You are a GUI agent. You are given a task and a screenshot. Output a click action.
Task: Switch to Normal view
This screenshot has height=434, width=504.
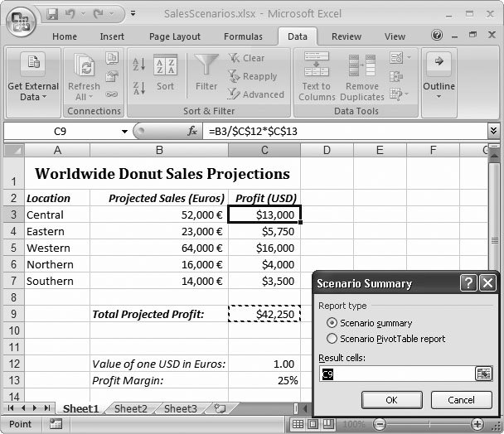(x=298, y=424)
